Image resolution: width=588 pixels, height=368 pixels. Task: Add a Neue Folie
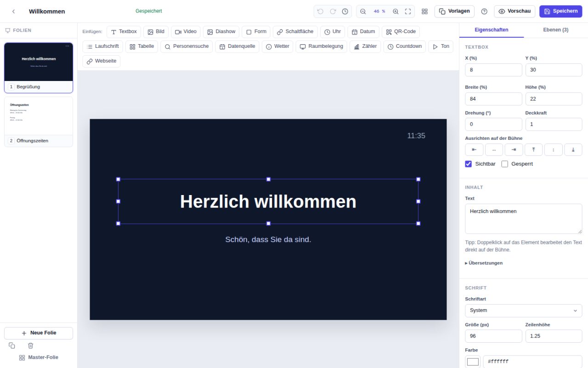[39, 333]
